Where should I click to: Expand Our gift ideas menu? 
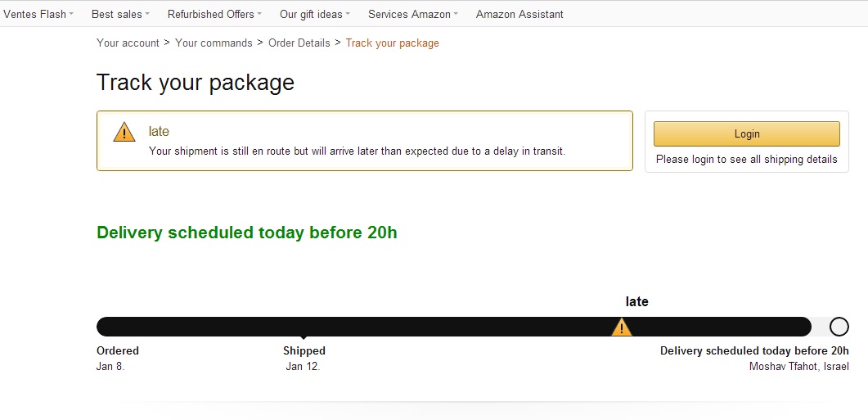click(314, 14)
